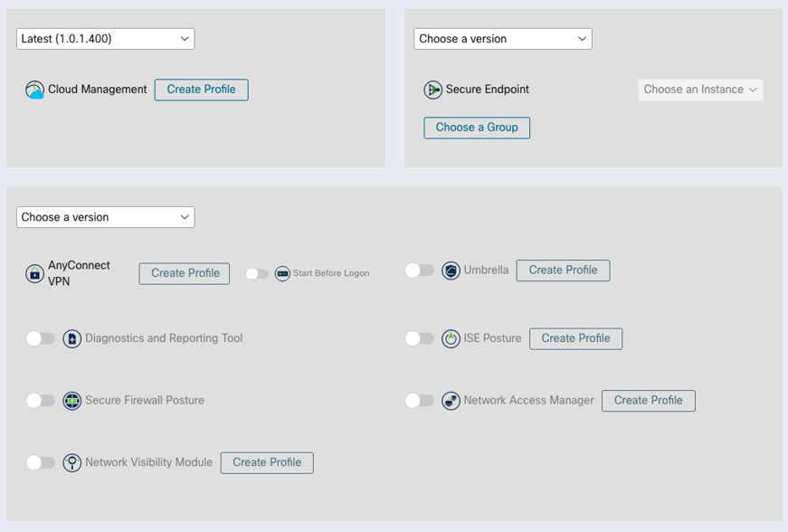788x532 pixels.
Task: Open the Choose an Instance dropdown
Action: pos(700,90)
